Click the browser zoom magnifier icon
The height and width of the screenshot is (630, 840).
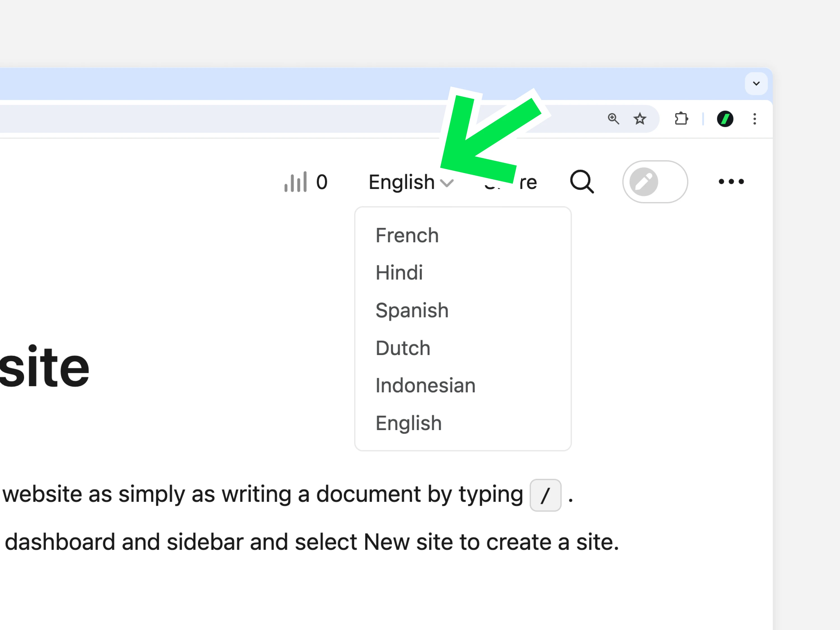point(613,119)
